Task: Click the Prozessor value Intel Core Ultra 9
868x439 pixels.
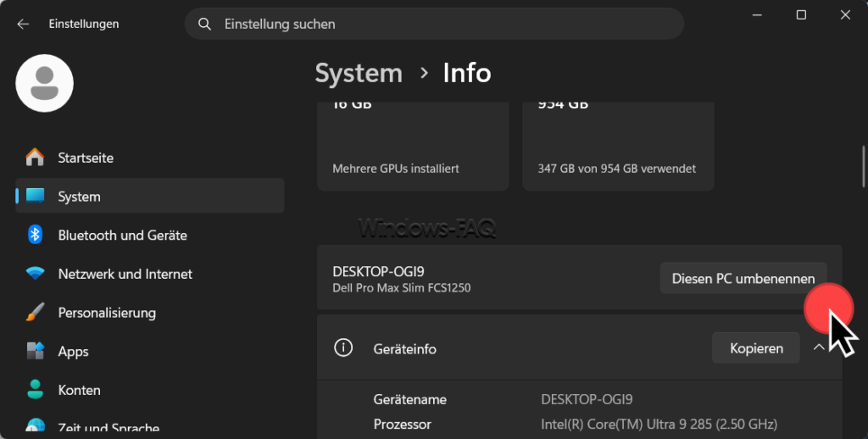Action: point(659,424)
